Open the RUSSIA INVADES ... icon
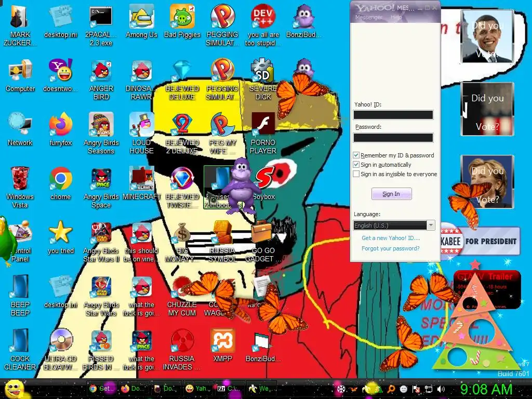 182,350
